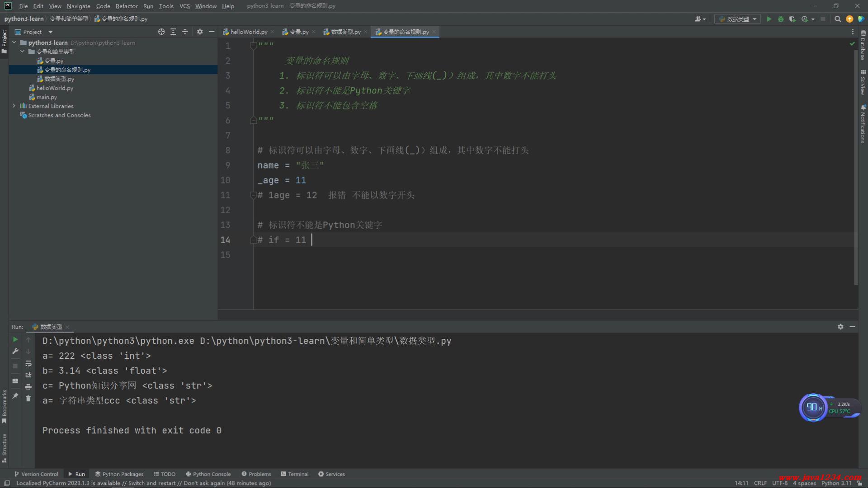
Task: Collapse the 变量和简单类型 folder
Action: (x=22, y=52)
